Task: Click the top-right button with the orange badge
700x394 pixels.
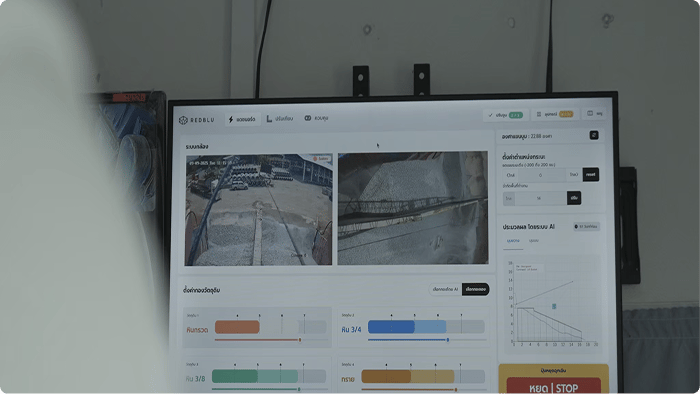Action: click(555, 114)
